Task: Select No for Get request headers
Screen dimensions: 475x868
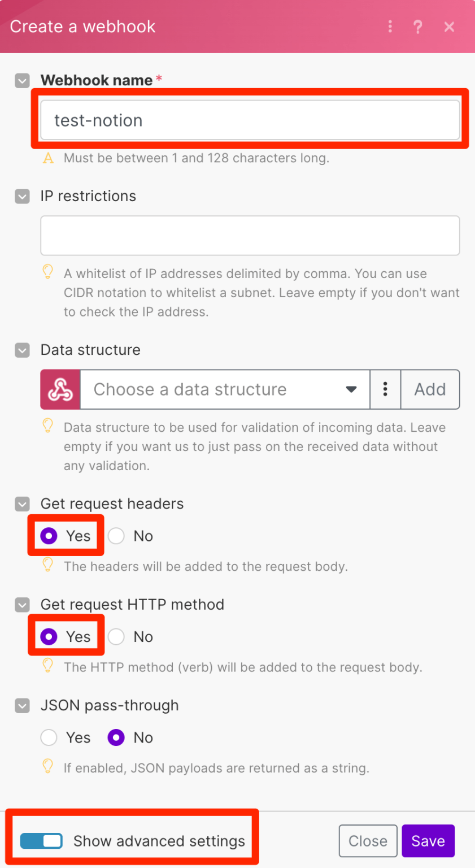Action: point(116,536)
